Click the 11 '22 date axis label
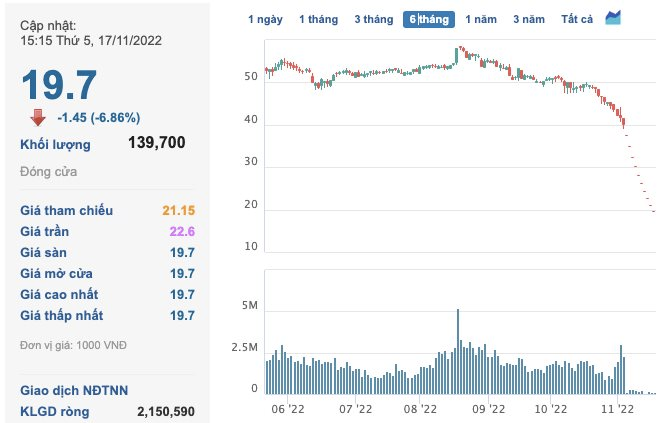This screenshot has width=665, height=423. coord(619,408)
